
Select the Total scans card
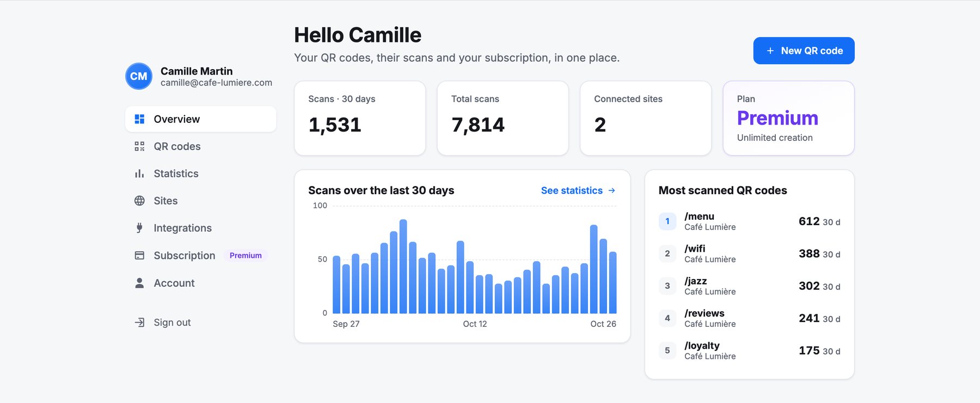coord(503,118)
